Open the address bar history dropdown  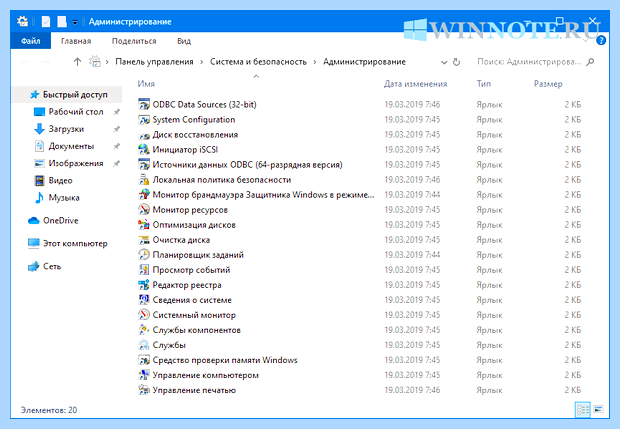(x=444, y=62)
